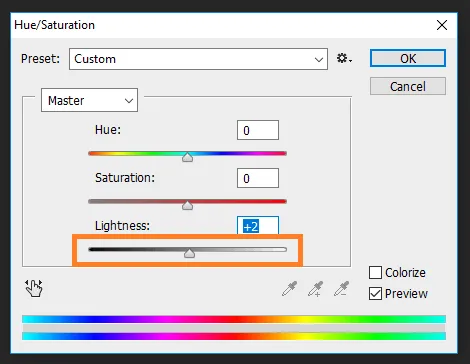Confirm changes with the OK button

click(408, 58)
